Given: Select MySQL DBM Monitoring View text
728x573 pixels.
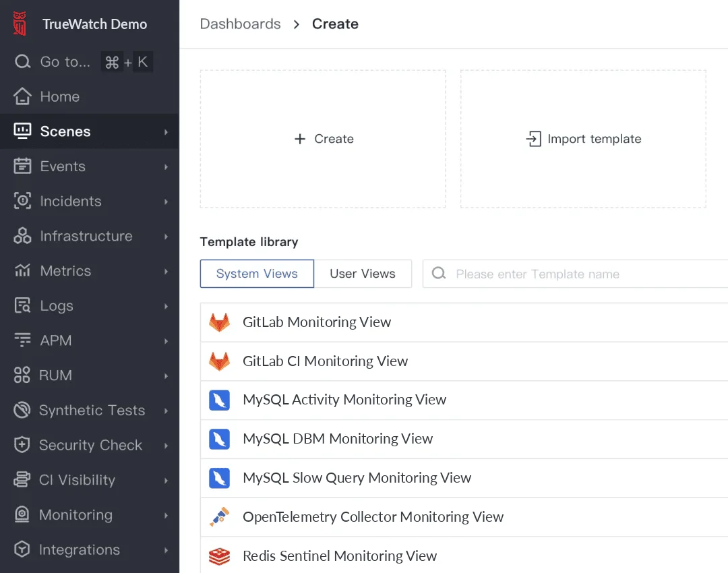Looking at the screenshot, I should click(x=338, y=438).
